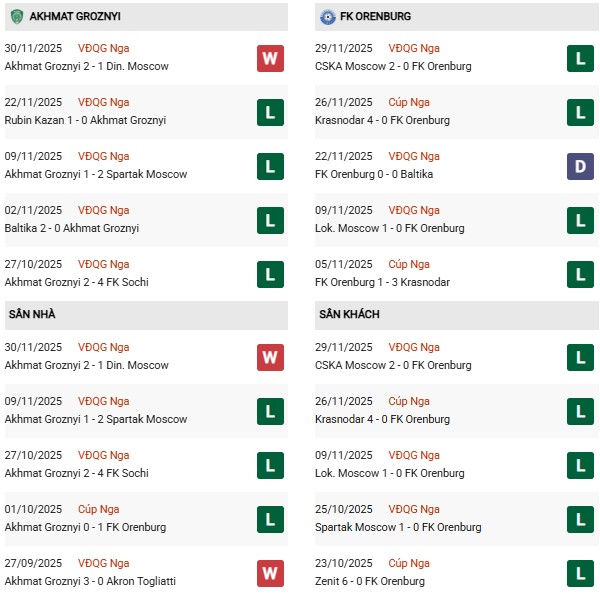Open match Akhmat Groznyi 1 - 2 Spartak Moscow

[x=96, y=174]
